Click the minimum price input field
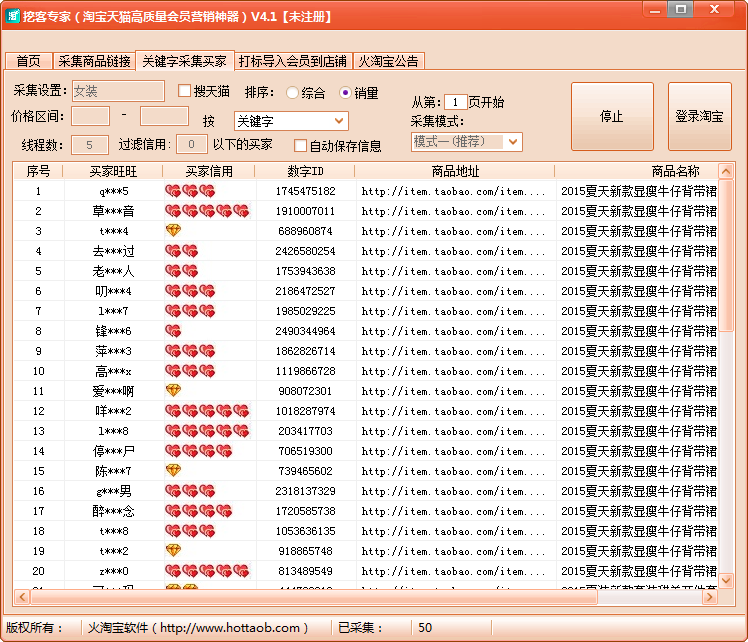This screenshot has width=748, height=642. [90, 116]
